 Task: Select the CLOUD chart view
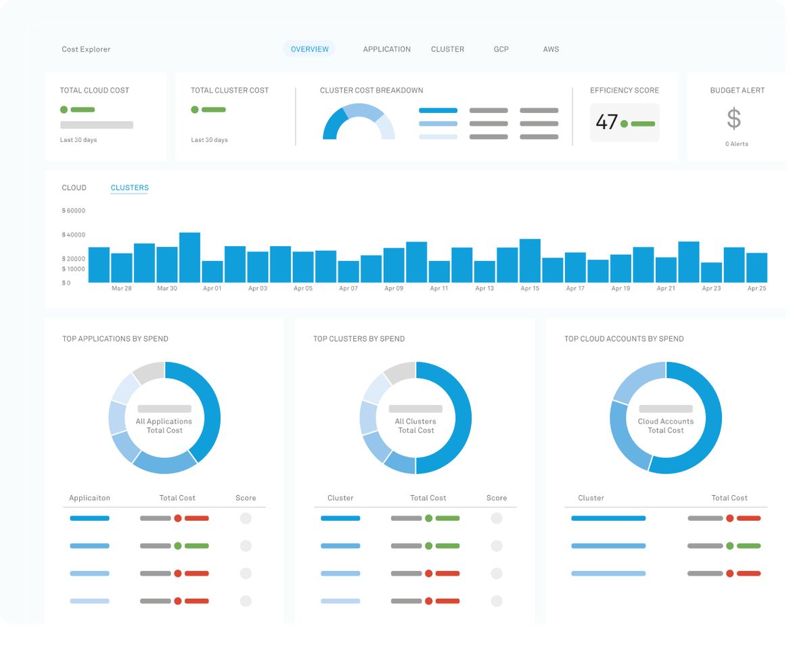point(74,188)
